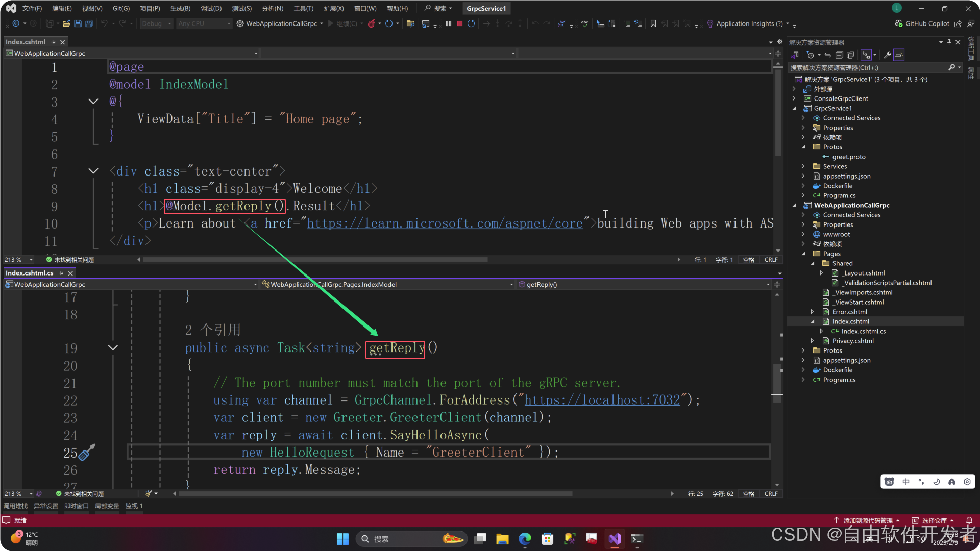Screen dimensions: 980x551
Task: Expand the Services folder in GrpcService1
Action: coord(803,166)
